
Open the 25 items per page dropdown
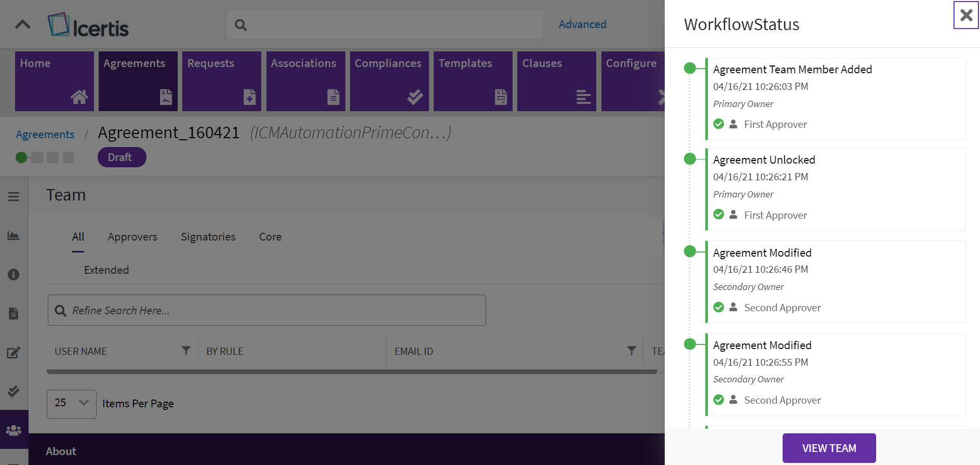click(72, 404)
